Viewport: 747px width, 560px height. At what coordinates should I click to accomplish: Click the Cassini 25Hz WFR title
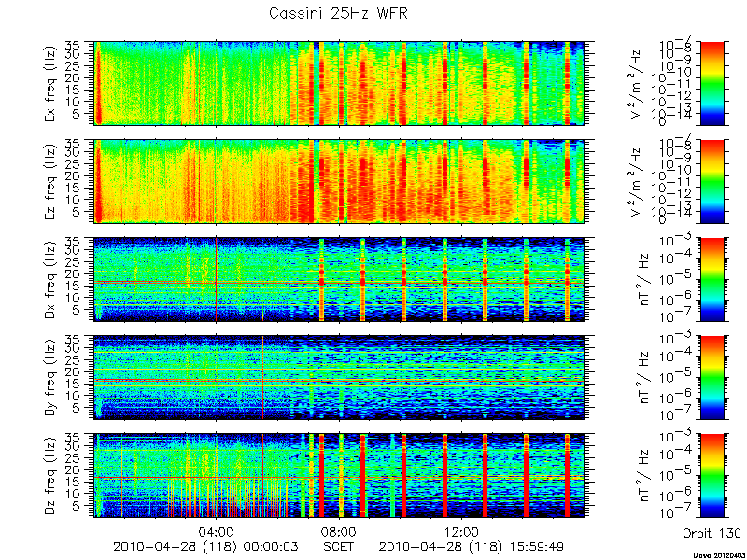click(x=338, y=13)
